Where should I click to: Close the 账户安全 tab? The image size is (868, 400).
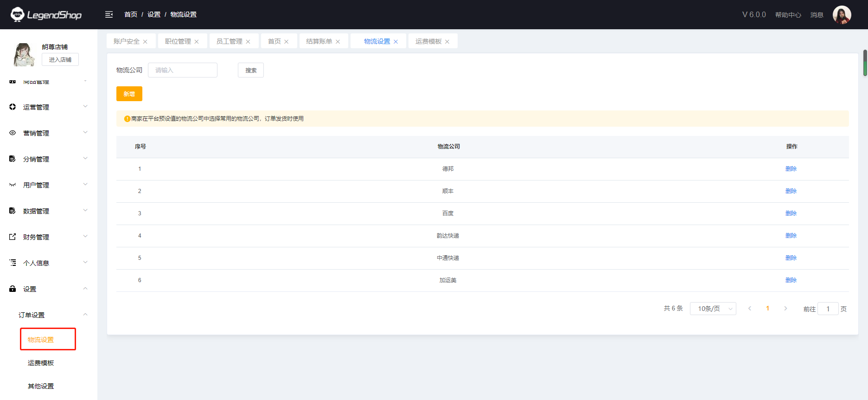pos(145,42)
